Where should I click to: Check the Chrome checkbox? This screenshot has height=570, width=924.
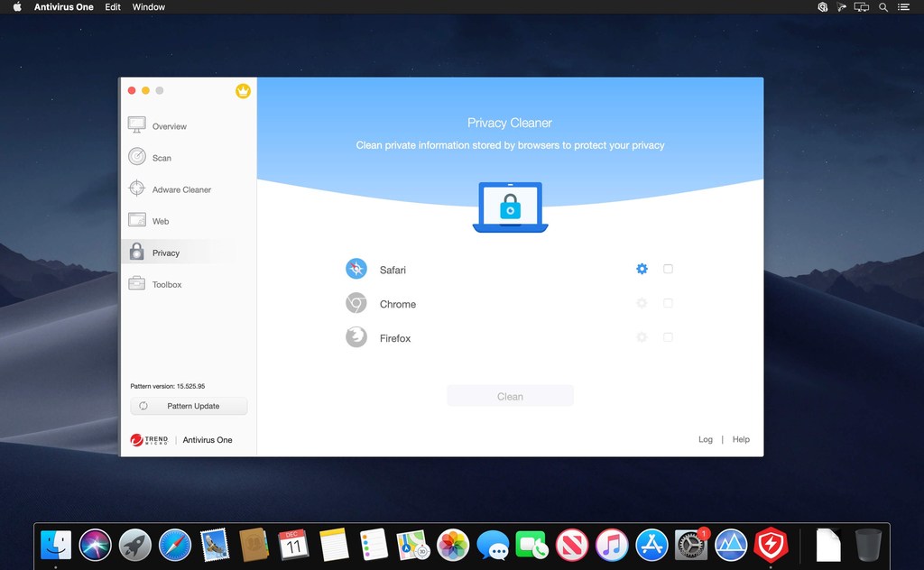(x=668, y=303)
